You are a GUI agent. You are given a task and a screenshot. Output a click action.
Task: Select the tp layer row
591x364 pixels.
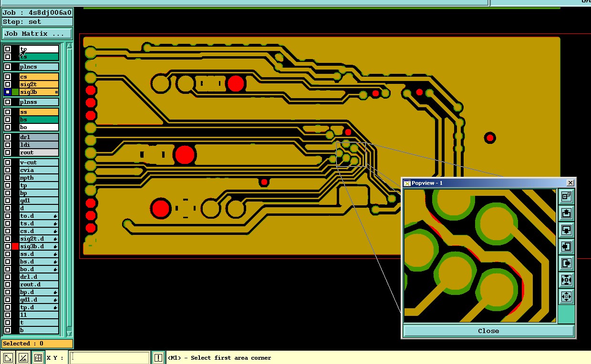tap(39, 185)
